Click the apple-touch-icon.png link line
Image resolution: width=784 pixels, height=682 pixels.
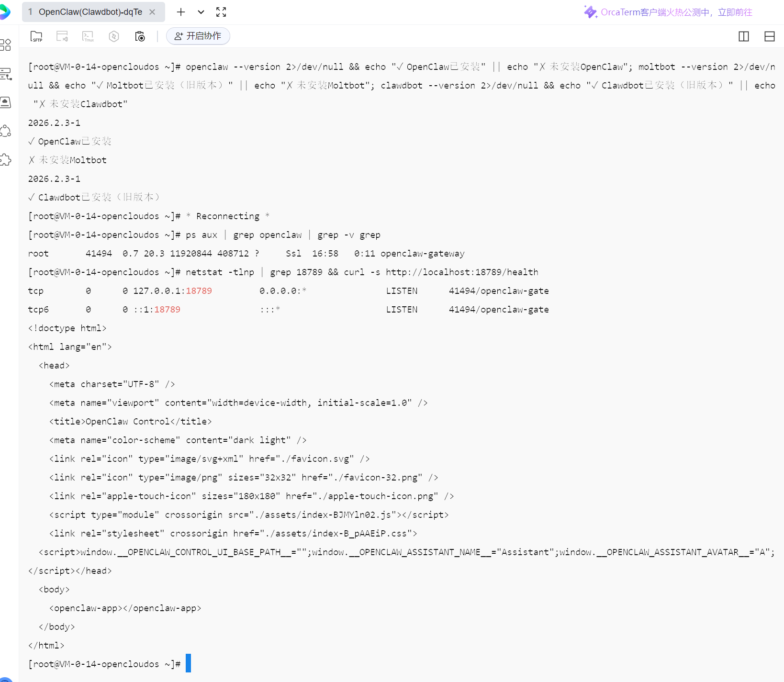(252, 496)
